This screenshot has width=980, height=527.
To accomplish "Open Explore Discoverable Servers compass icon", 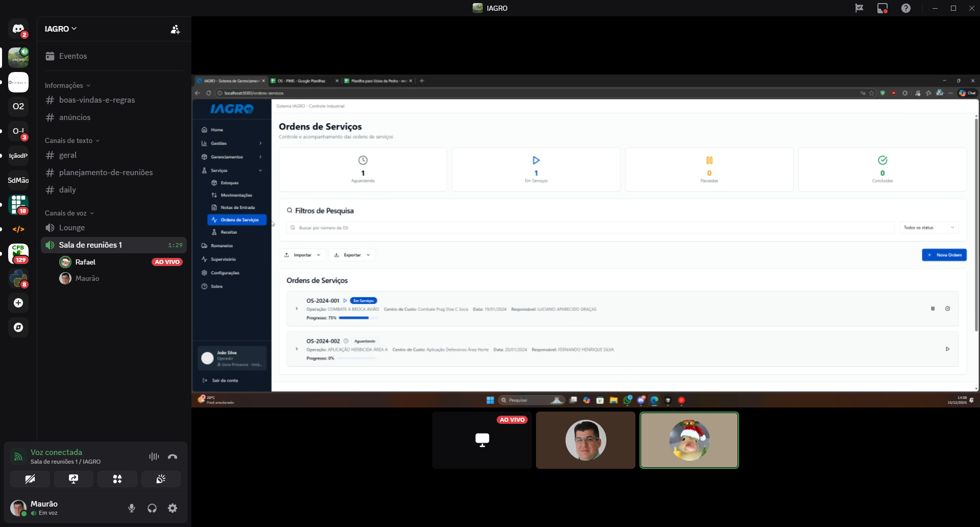I will [x=18, y=327].
